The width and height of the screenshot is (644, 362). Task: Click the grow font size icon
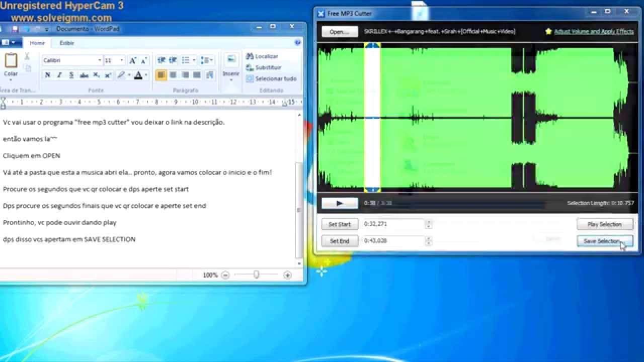click(x=132, y=60)
